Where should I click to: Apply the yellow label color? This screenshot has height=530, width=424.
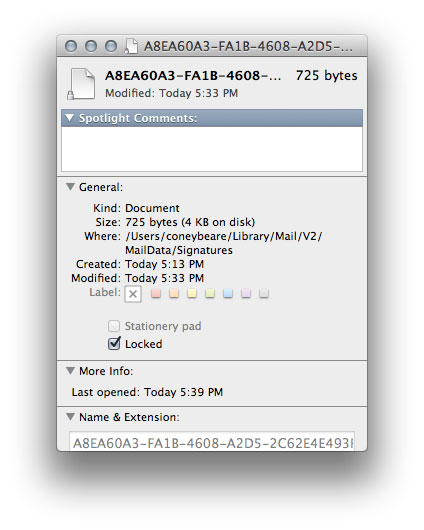[x=192, y=293]
